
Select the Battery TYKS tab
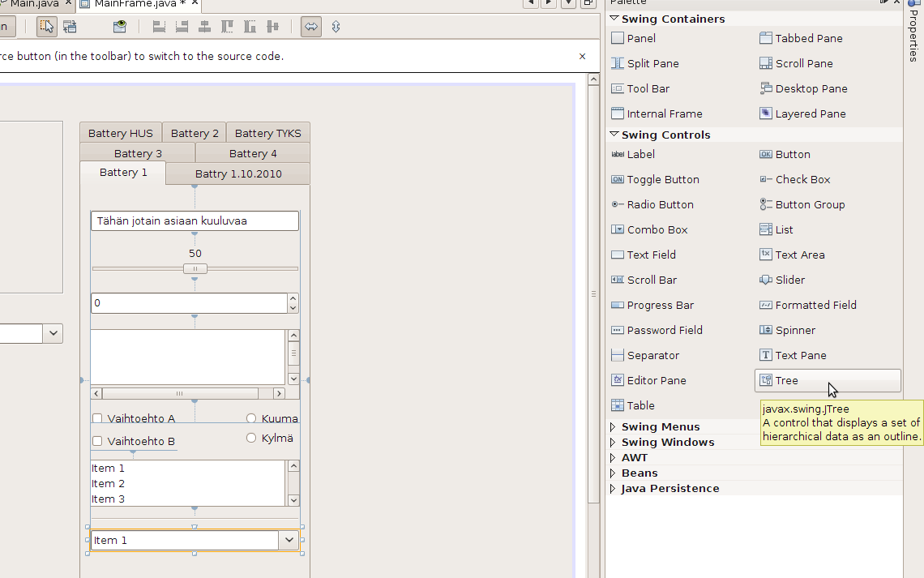pyautogui.click(x=268, y=133)
